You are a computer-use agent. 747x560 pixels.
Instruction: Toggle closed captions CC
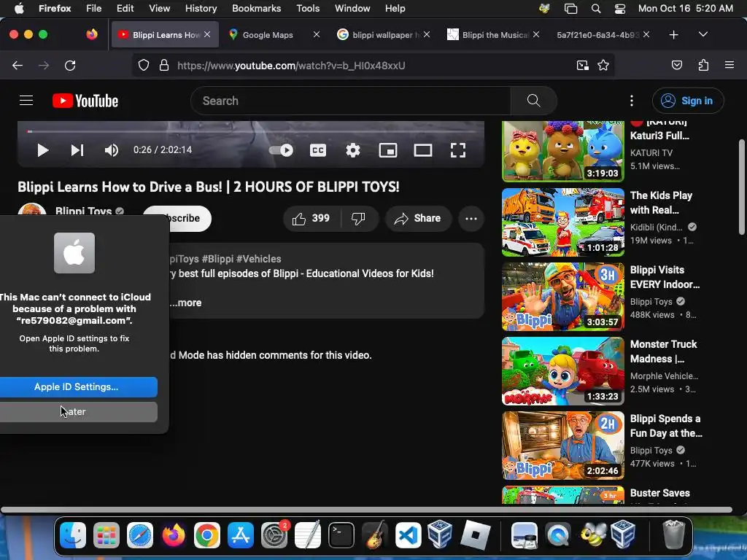318,150
